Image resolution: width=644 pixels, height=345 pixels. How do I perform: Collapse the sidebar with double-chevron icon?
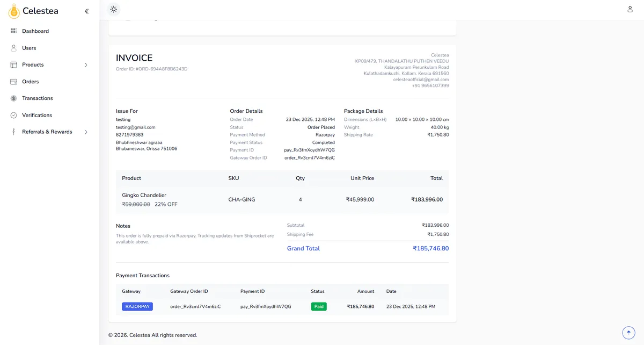[87, 11]
